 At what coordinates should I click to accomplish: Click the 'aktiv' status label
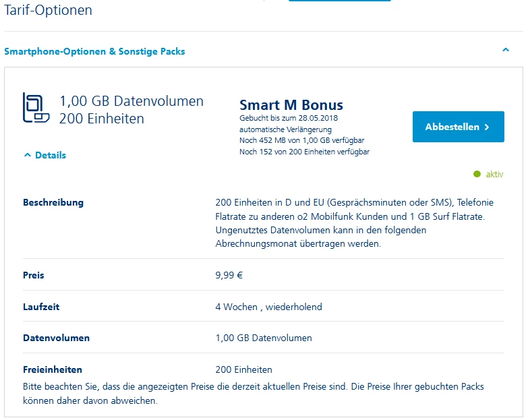click(494, 175)
